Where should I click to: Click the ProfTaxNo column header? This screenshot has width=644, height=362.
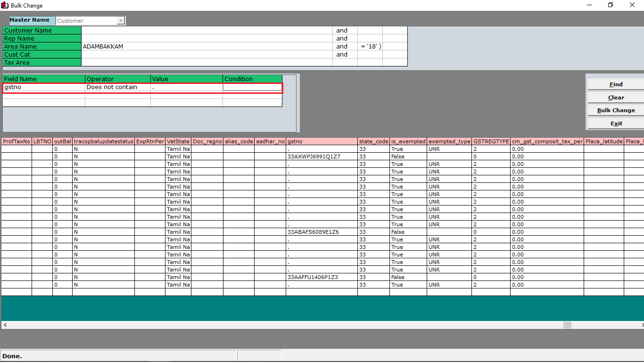click(17, 141)
